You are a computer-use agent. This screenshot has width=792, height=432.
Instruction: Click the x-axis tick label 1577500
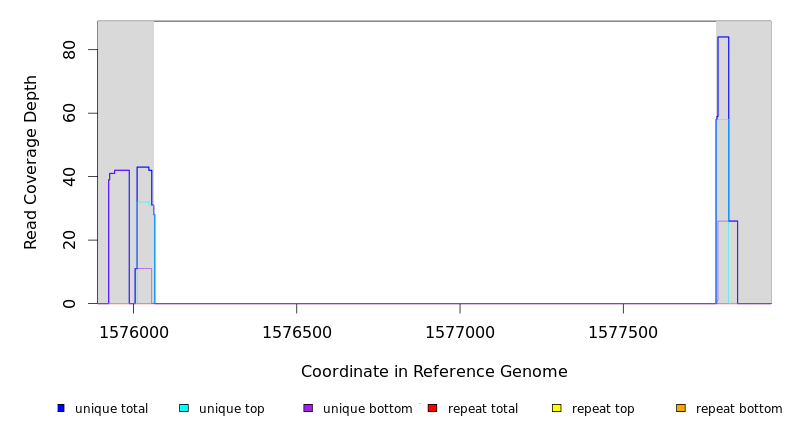(623, 332)
